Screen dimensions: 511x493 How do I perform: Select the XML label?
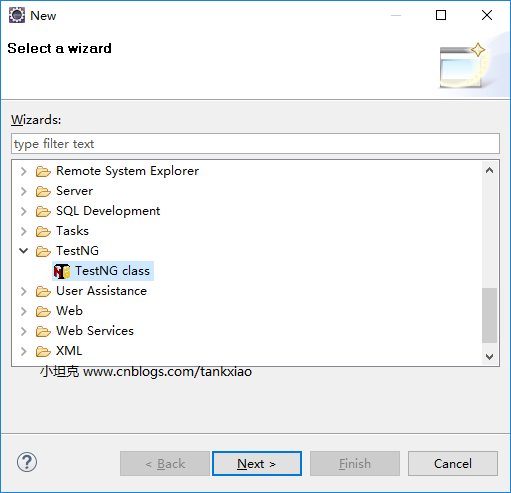[69, 351]
